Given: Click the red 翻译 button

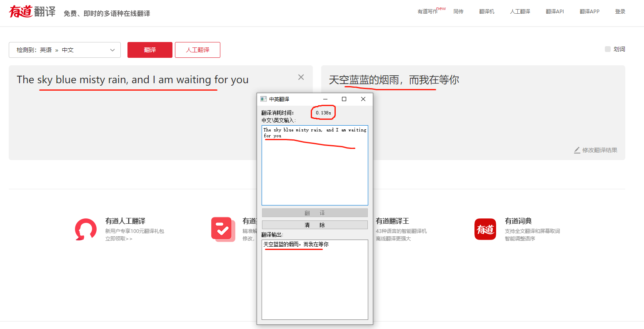Looking at the screenshot, I should point(150,50).
